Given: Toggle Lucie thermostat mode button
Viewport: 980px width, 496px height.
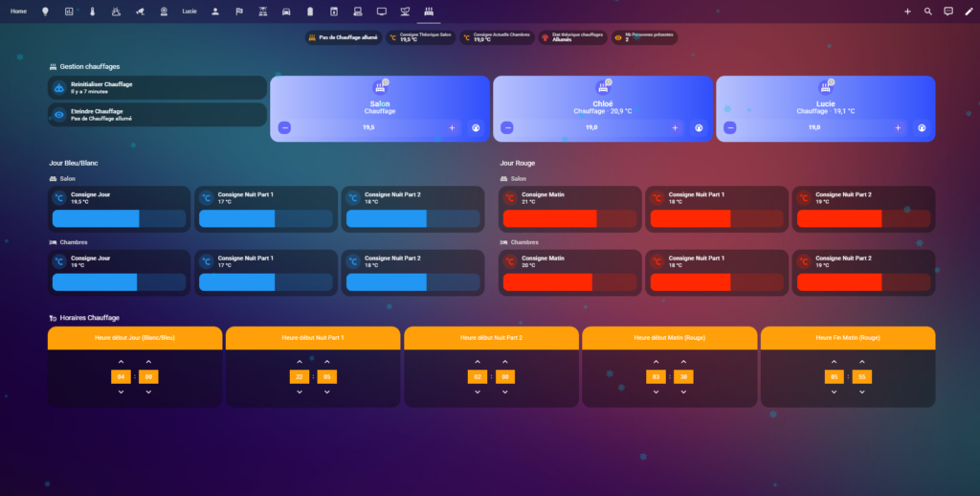Looking at the screenshot, I should click(x=922, y=127).
